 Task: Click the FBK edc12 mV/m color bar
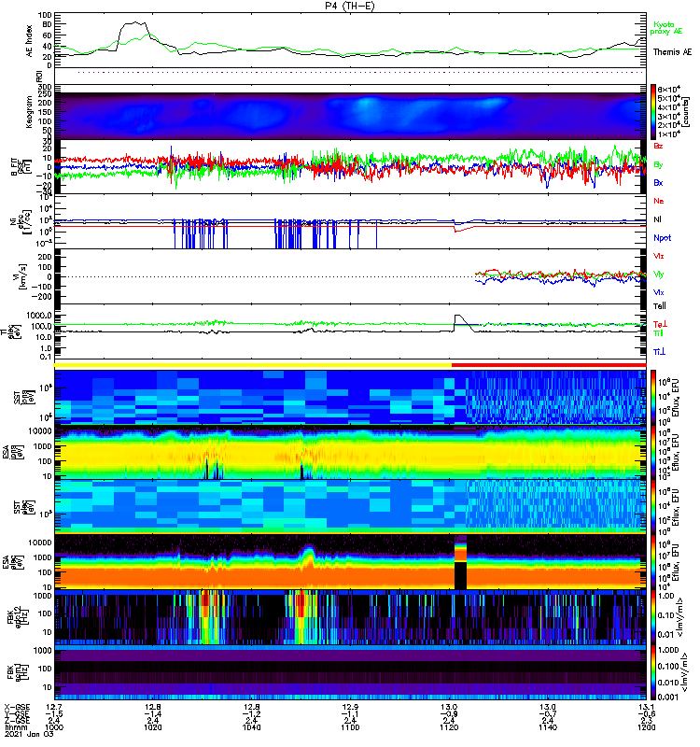coord(653,617)
